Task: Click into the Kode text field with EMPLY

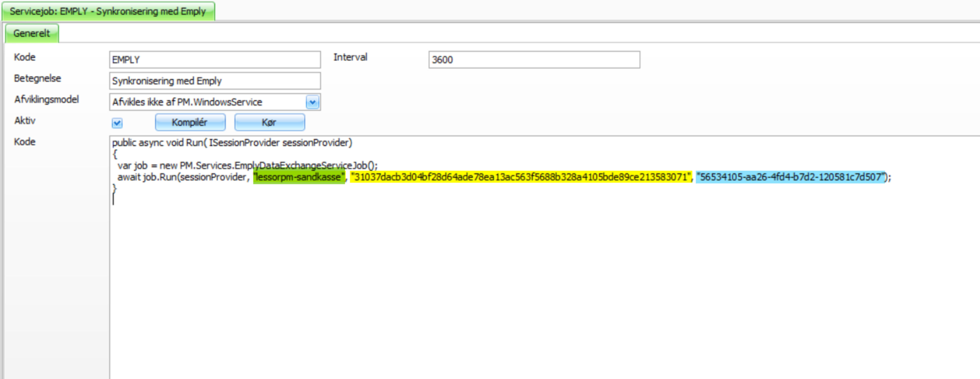Action: pos(214,60)
